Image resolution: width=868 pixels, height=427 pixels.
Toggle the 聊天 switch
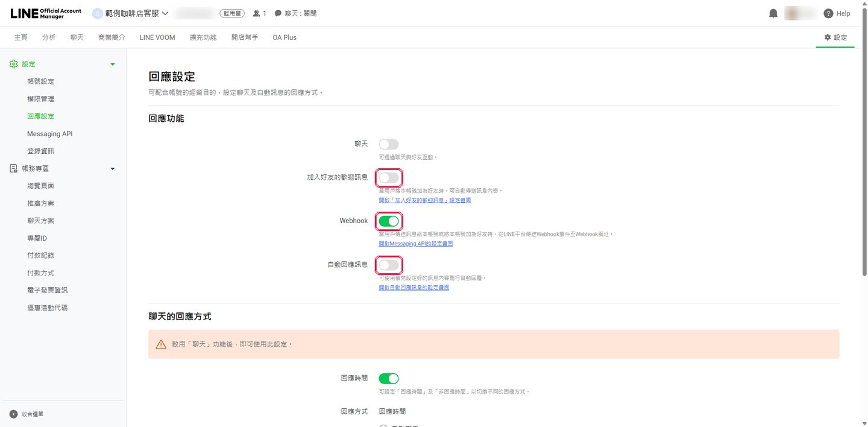point(389,144)
